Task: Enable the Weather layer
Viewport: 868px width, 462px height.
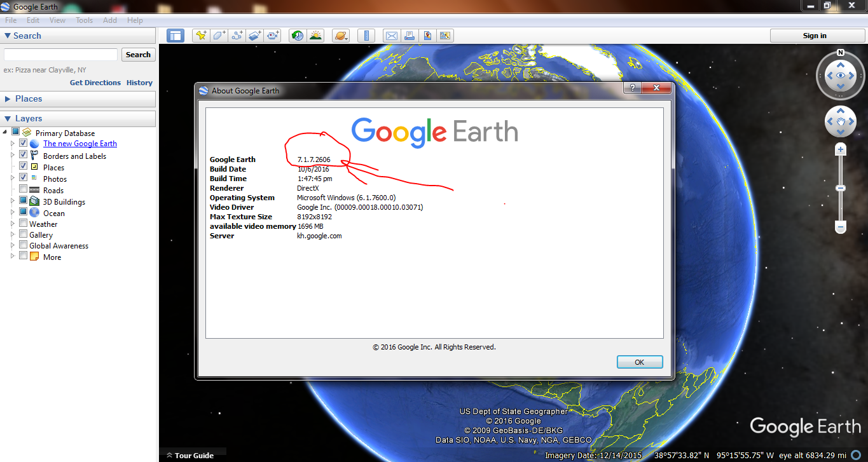Action: tap(23, 224)
